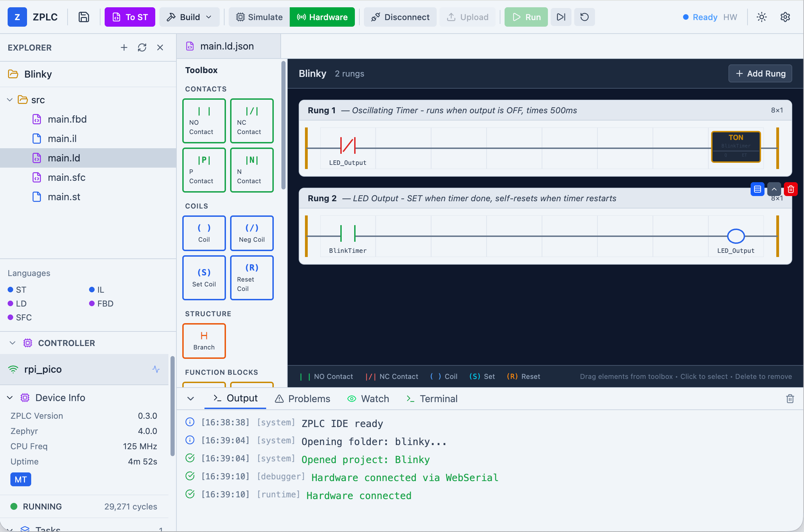
Task: Click the red delete rung trash icon
Action: click(x=790, y=189)
